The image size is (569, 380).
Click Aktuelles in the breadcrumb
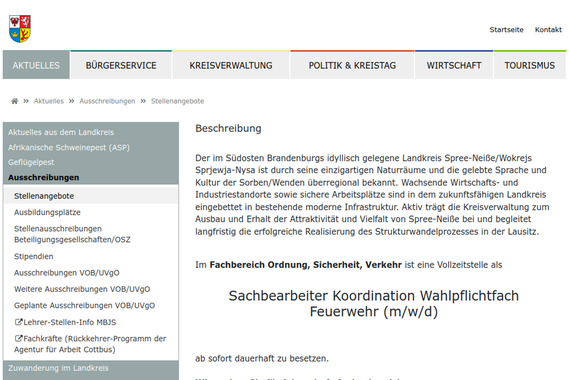click(49, 101)
